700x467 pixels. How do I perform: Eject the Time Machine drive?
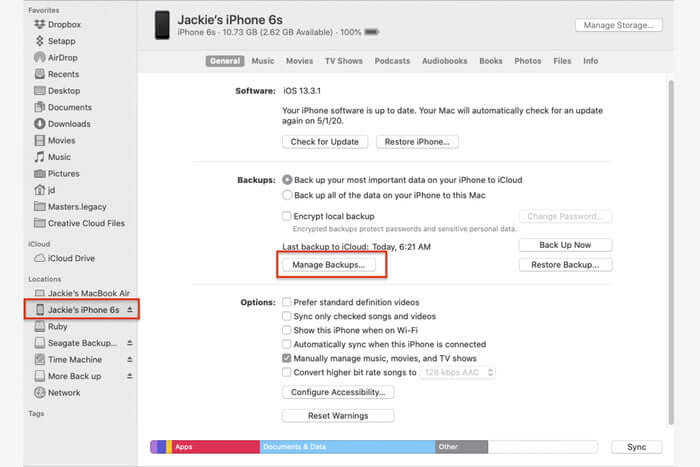click(129, 359)
